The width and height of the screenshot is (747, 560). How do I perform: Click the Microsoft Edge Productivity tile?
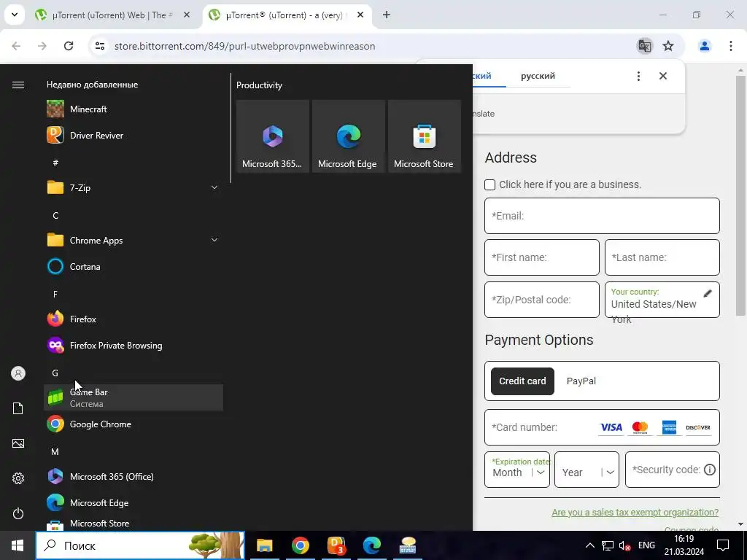[x=348, y=136]
